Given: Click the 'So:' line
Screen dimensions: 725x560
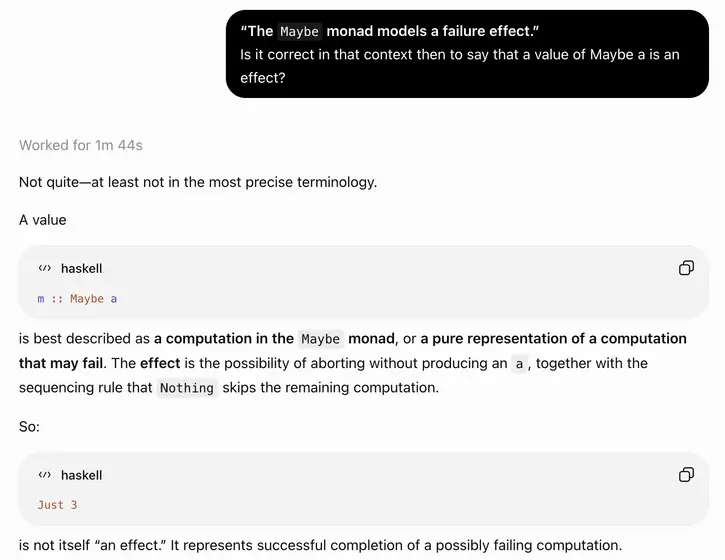Looking at the screenshot, I should click(x=29, y=426).
